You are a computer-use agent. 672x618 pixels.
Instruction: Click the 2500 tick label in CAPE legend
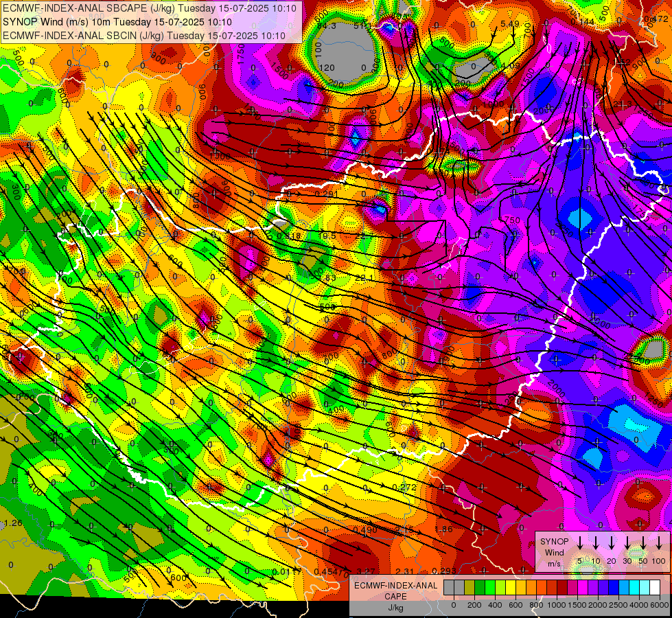[618, 605]
